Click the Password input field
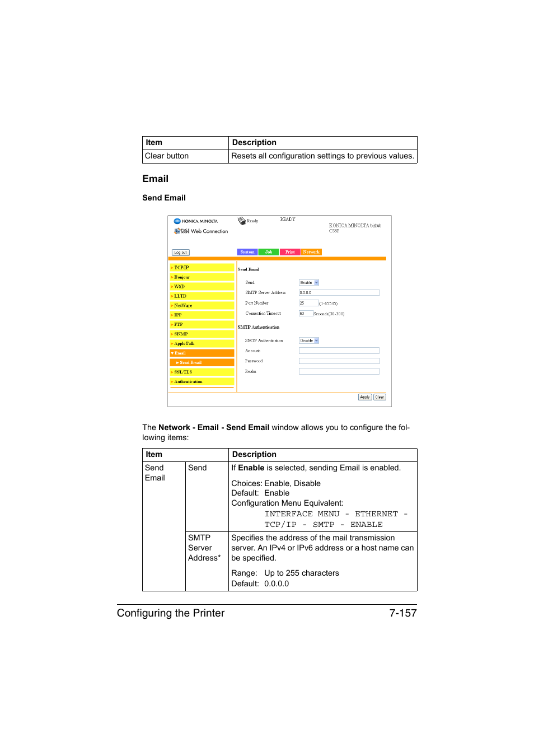The height and width of the screenshot is (756, 534). (339, 361)
